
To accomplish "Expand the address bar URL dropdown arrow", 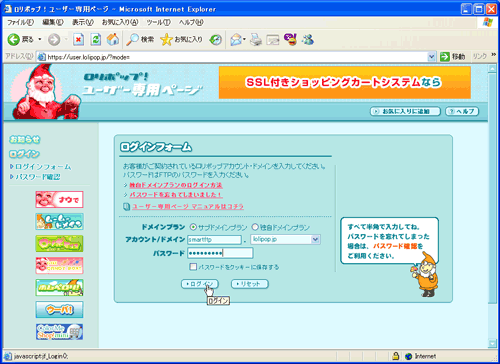I will coord(431,57).
